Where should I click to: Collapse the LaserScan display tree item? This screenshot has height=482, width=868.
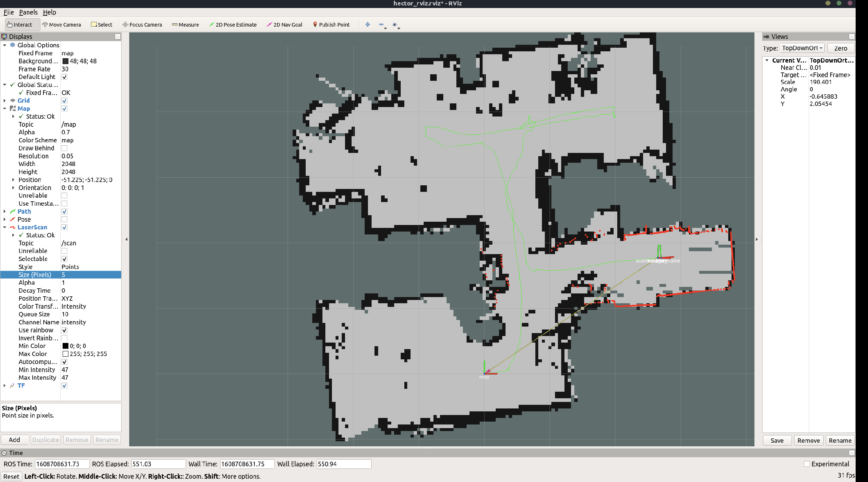4,228
